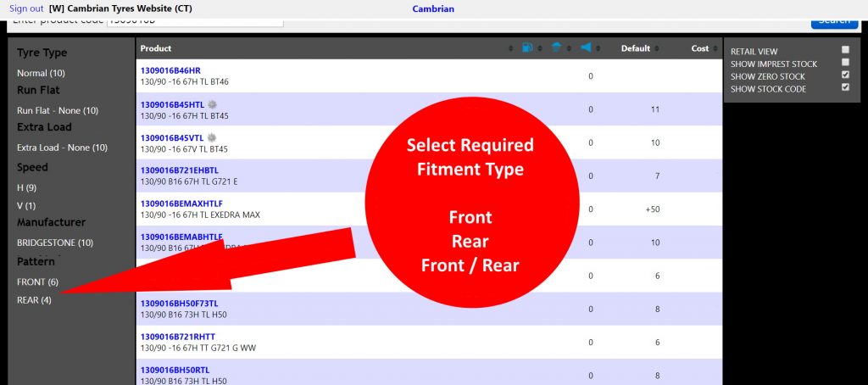This screenshot has height=385, width=868.
Task: Click '[W] Cambrian Tyres Website (CT)' title
Action: click(x=120, y=8)
